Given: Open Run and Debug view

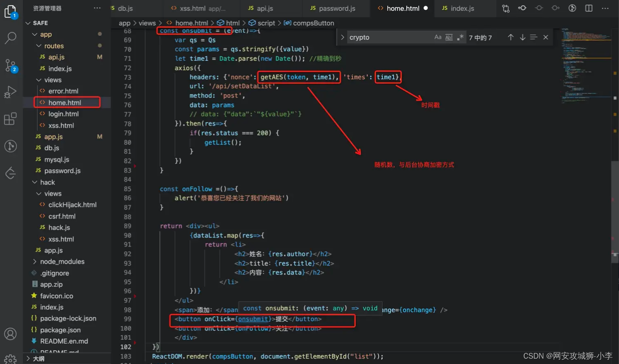Looking at the screenshot, I should click(x=11, y=92).
